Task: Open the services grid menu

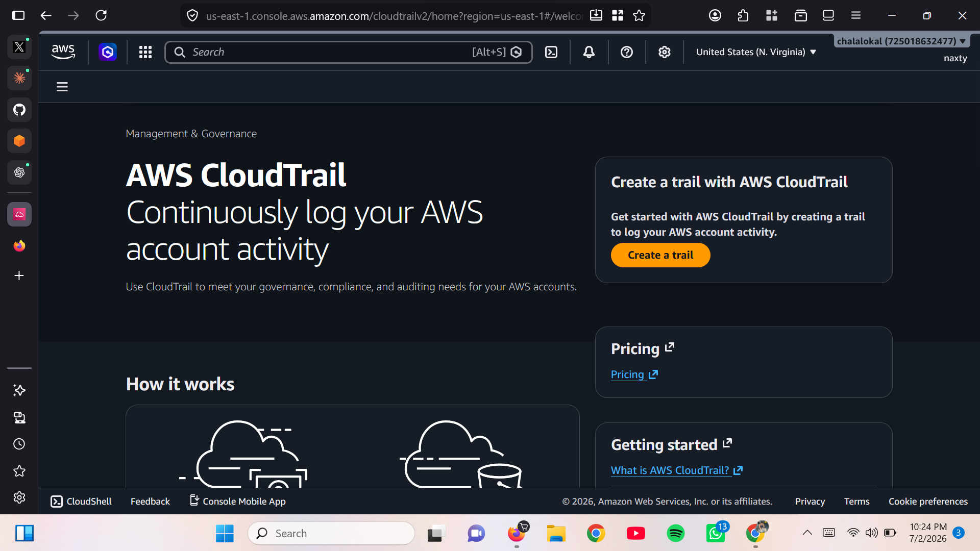Action: pos(145,52)
